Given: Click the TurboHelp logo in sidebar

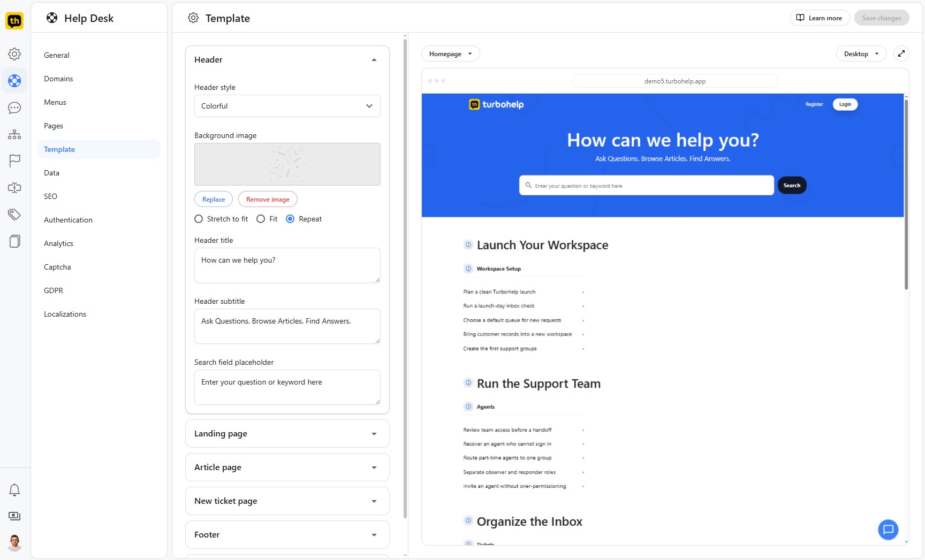Looking at the screenshot, I should [14, 21].
